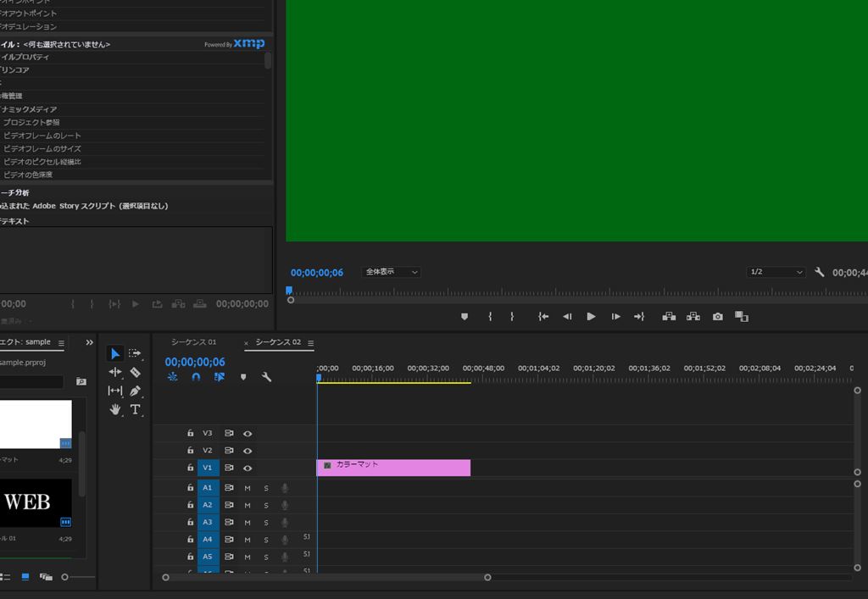Screen dimensions: 868x599
Task: Mute audio track A1
Action: pyautogui.click(x=248, y=488)
